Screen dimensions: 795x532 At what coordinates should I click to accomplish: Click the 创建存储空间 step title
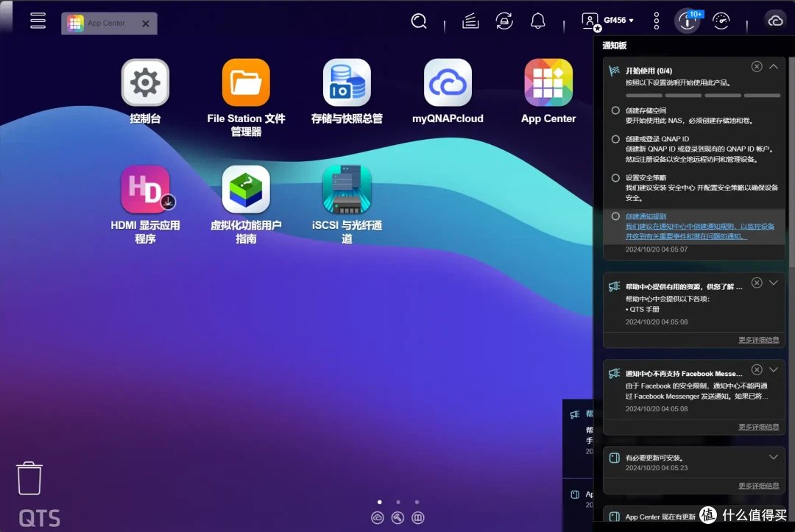pyautogui.click(x=646, y=110)
